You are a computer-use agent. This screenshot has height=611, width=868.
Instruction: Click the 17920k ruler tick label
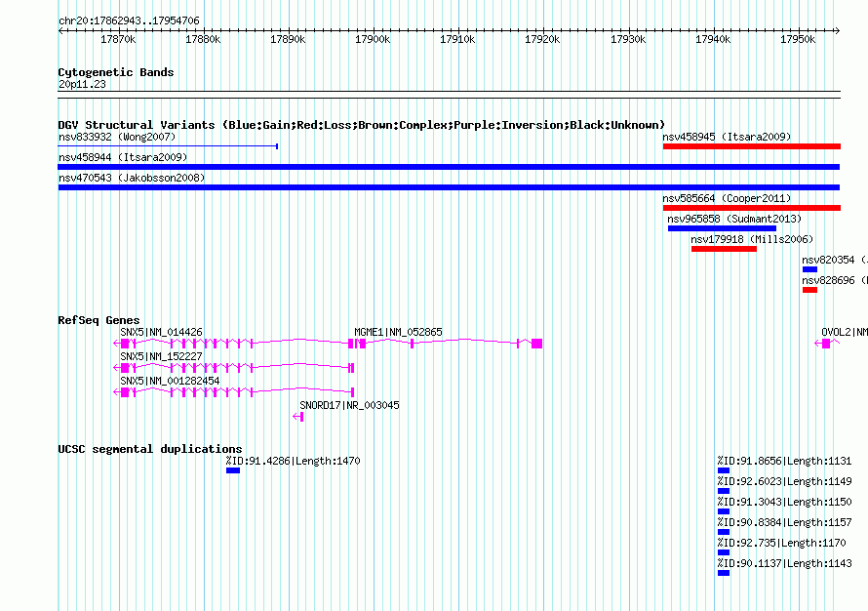pos(542,39)
